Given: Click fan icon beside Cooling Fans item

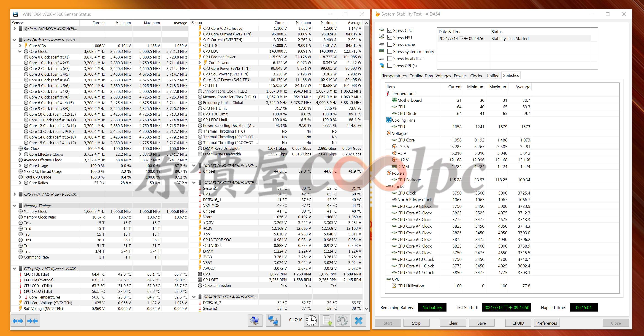Looking at the screenshot, I should (x=389, y=120).
